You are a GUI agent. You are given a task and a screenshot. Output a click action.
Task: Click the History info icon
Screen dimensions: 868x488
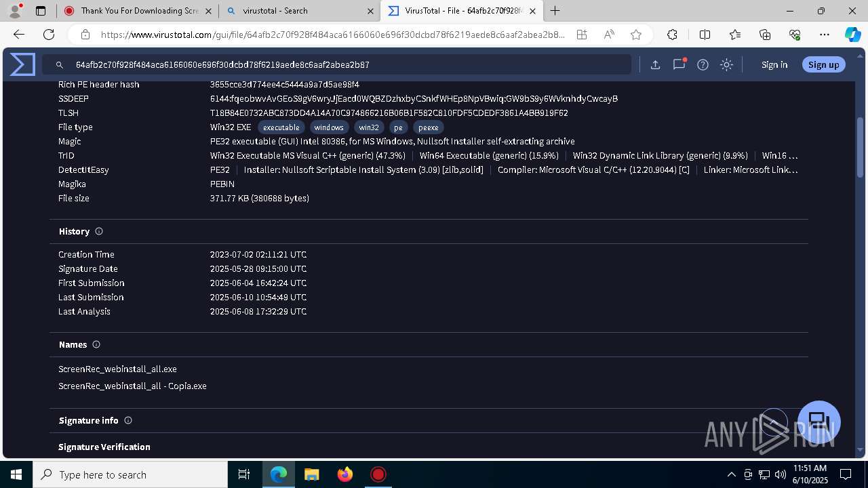99,231
